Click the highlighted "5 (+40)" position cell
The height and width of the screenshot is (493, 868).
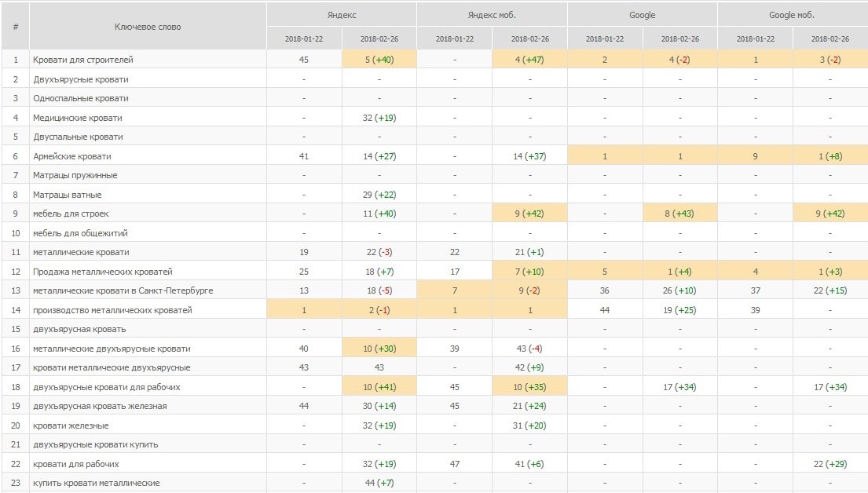379,60
